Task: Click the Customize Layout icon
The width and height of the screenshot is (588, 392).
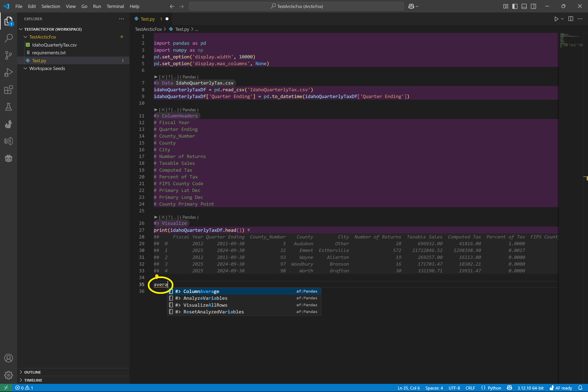Action: click(x=506, y=6)
